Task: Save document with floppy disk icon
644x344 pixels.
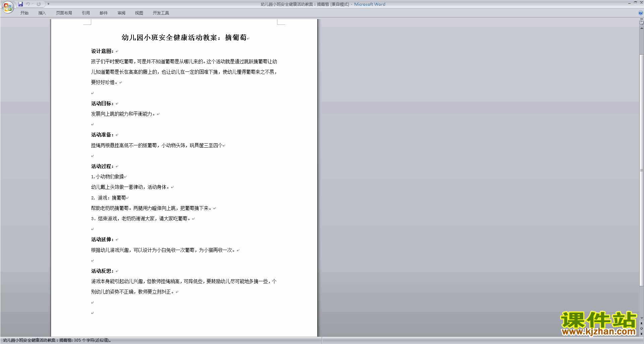Action: pyautogui.click(x=20, y=4)
